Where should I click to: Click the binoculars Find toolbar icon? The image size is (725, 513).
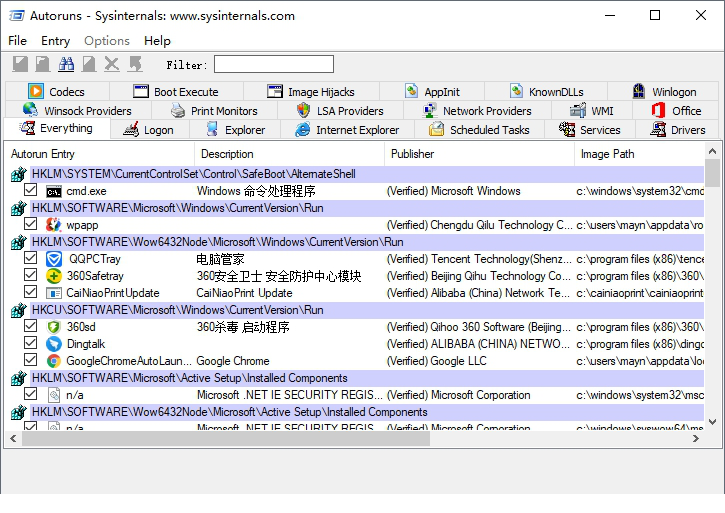tap(66, 64)
